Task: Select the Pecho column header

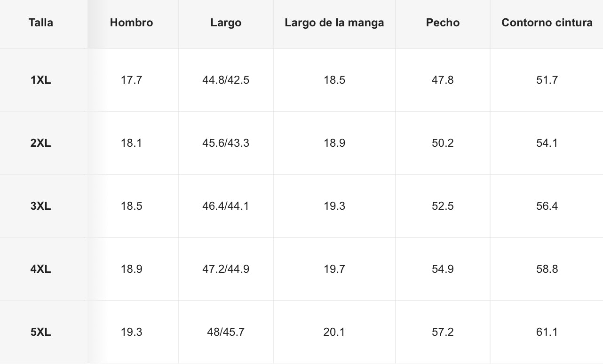Action: coord(443,23)
